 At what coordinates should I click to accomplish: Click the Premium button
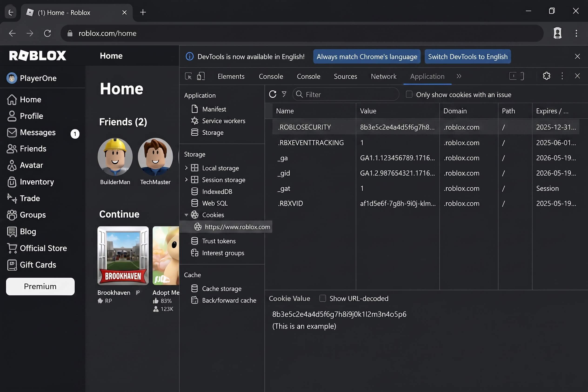(x=40, y=286)
